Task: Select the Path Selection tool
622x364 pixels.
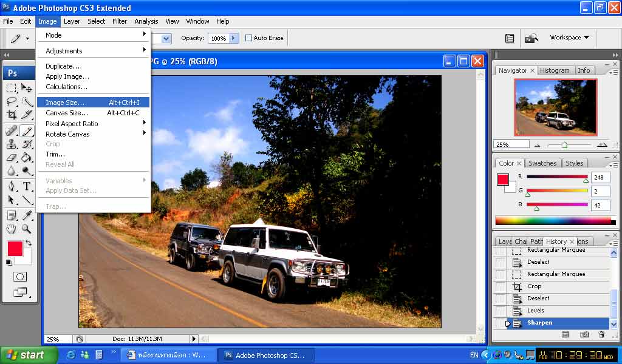Action: pos(12,200)
